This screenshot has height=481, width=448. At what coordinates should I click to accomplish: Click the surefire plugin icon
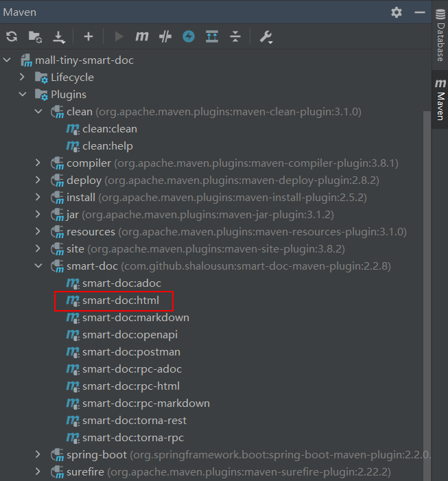point(58,472)
